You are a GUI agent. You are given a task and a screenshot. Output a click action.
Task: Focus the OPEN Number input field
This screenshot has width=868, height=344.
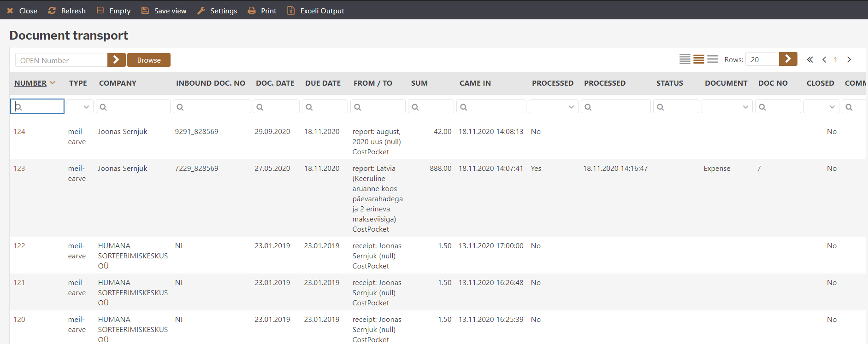[61, 60]
